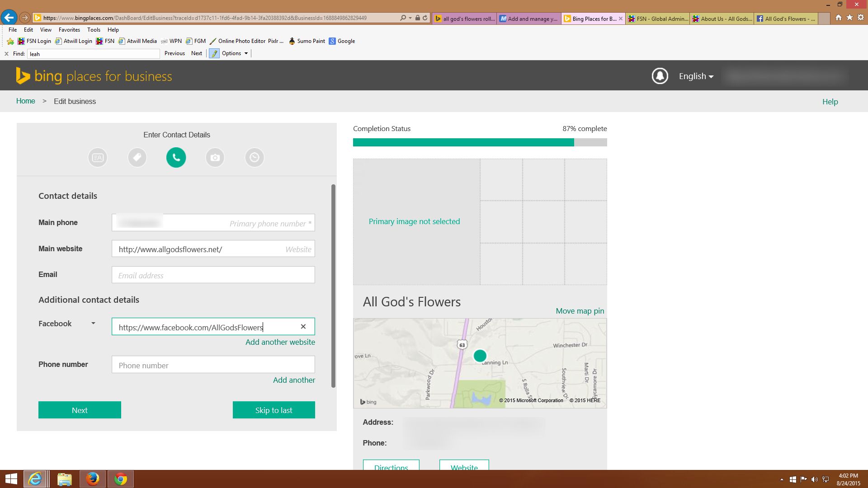Image resolution: width=868 pixels, height=488 pixels.
Task: Open the photos camera step icon
Action: pos(215,158)
